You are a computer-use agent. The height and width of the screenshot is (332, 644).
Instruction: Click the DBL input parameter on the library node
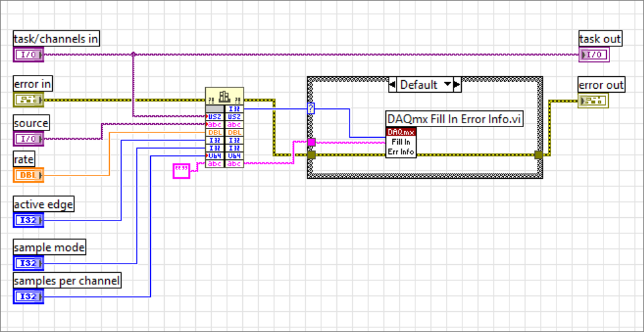tap(215, 132)
